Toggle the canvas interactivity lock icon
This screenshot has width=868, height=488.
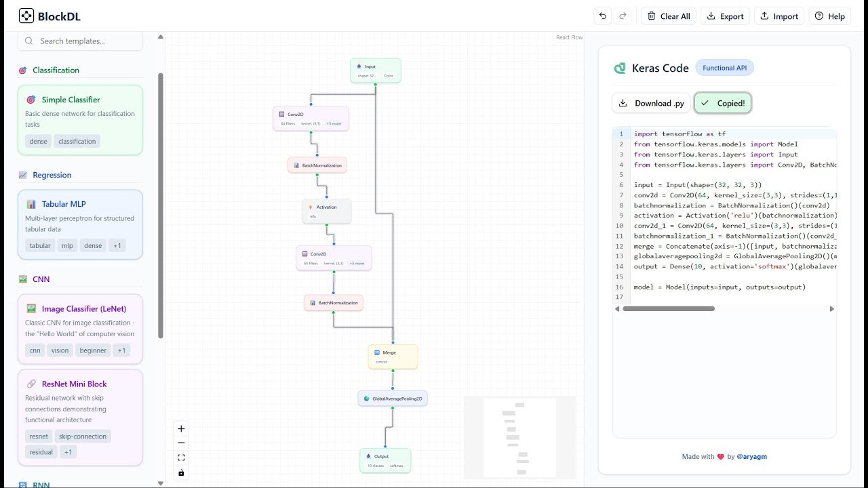[x=180, y=472]
